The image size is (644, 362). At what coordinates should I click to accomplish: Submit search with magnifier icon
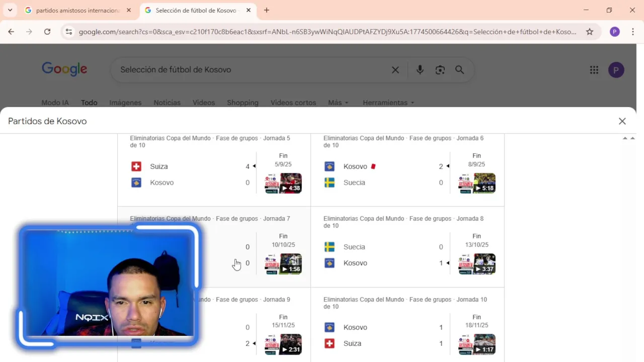click(x=460, y=70)
